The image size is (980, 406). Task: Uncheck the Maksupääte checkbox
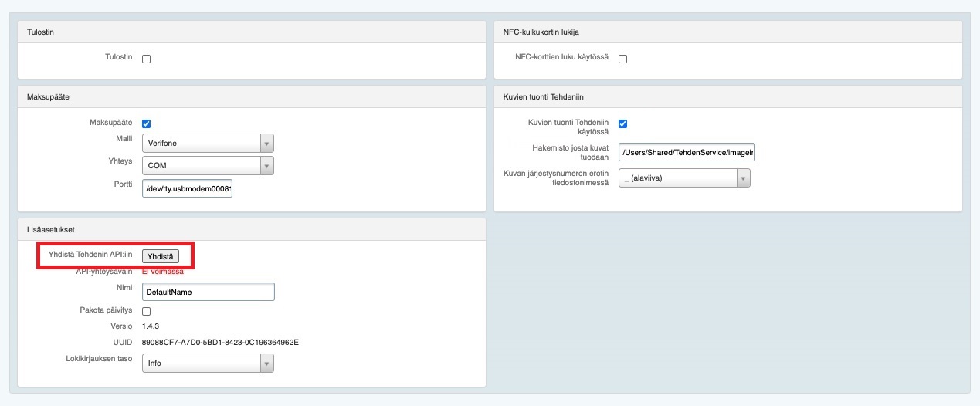coord(147,123)
